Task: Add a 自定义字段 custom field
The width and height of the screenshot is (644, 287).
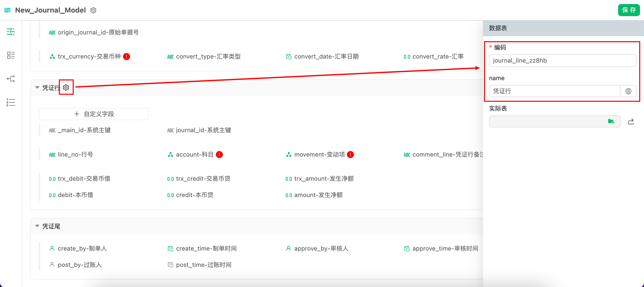Action: [94, 114]
